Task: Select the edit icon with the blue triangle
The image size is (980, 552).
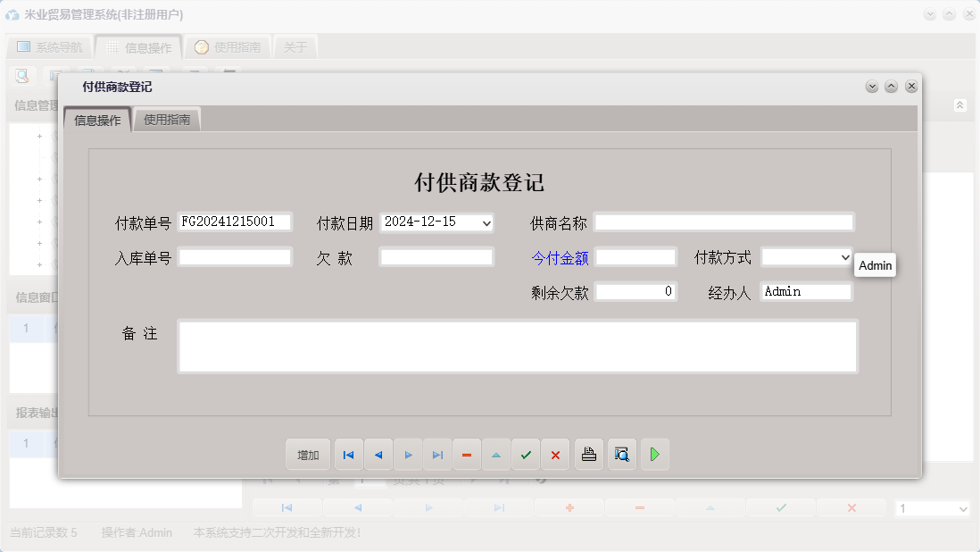Action: 496,455
